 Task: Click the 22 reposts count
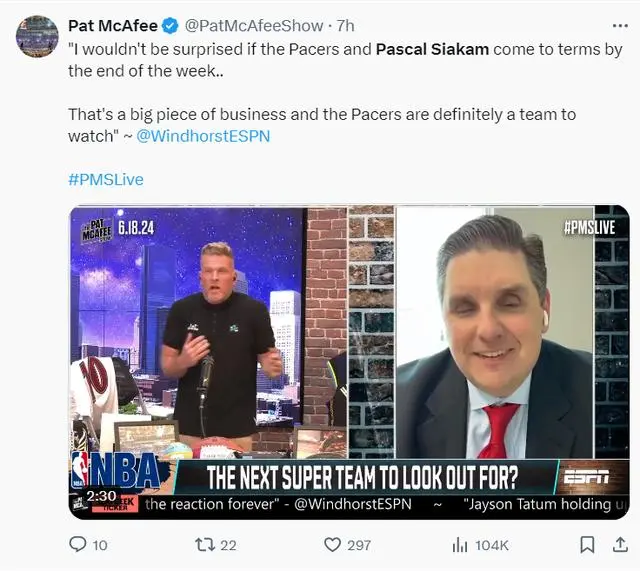[x=229, y=545]
